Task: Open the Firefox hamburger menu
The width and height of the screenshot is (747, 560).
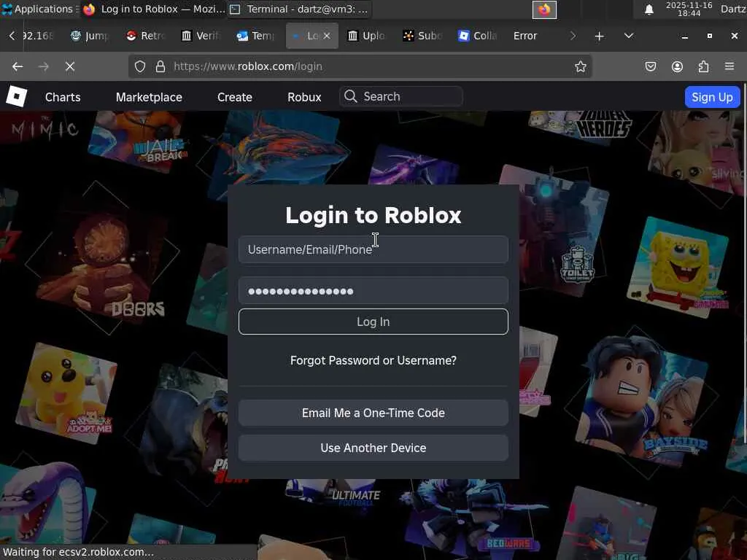Action: pos(729,66)
